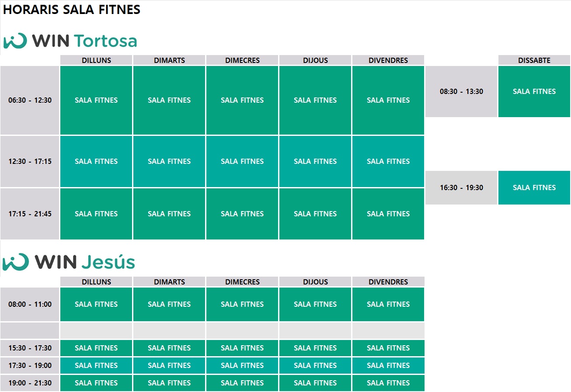Select the 16:30 - 19:30 Saturday time label
The image size is (571, 392).
click(461, 187)
